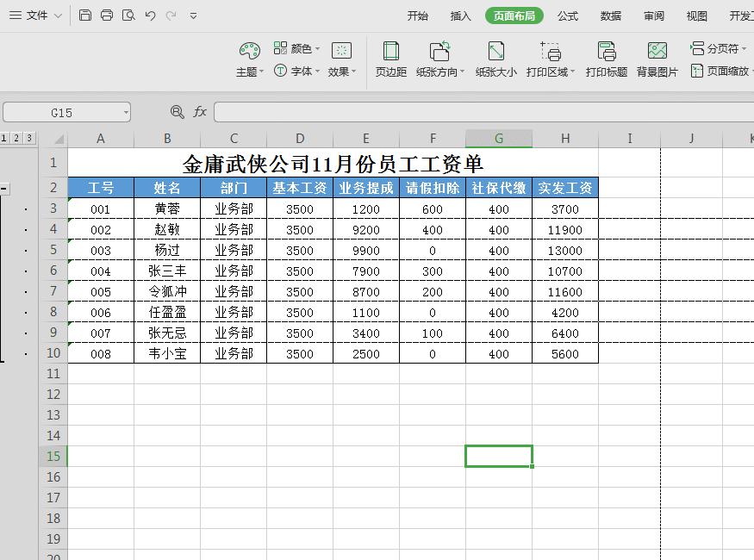Image resolution: width=754 pixels, height=560 pixels.
Task: Click the 业务提成 header cell
Action: (366, 188)
